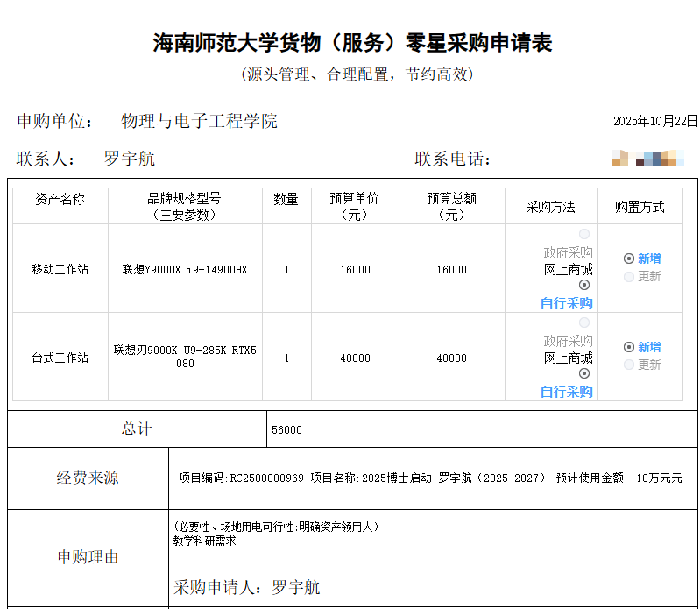Image resolution: width=700 pixels, height=609 pixels.
Task: Select 新增 radio for 移动工作站 row
Action: (629, 258)
